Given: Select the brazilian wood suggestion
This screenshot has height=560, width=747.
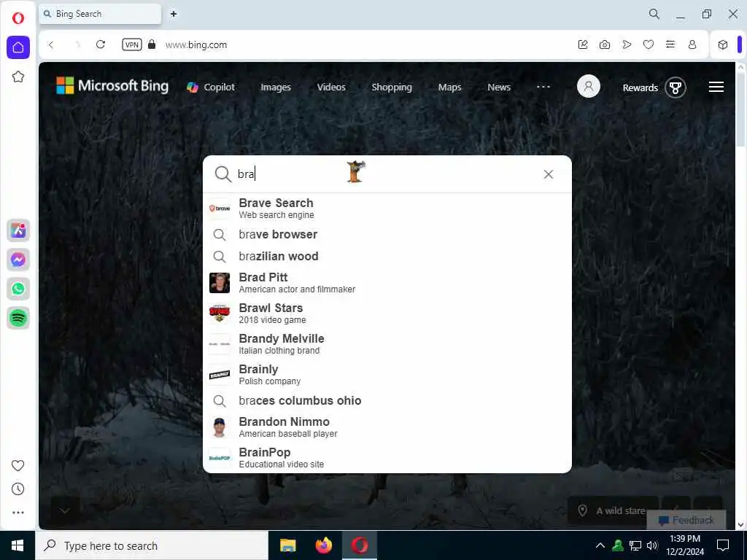Looking at the screenshot, I should point(387,256).
